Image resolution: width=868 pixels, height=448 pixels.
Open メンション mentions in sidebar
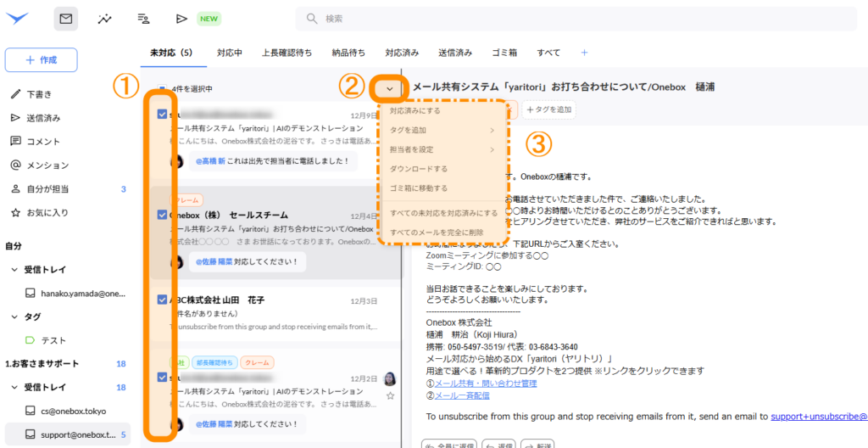(47, 165)
